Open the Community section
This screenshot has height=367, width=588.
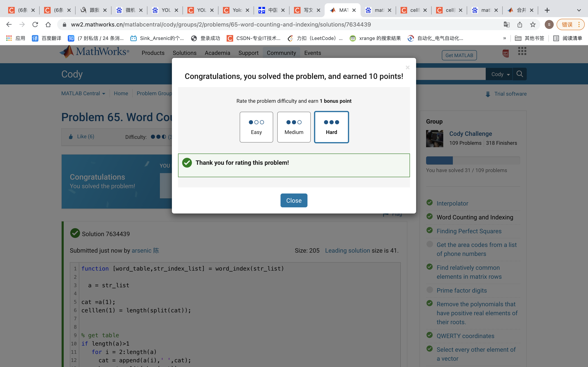click(281, 53)
